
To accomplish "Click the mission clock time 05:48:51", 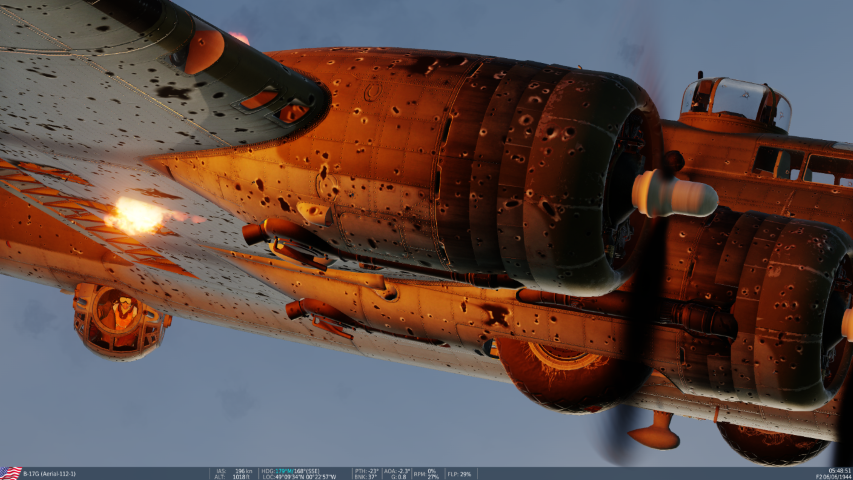I will [840, 470].
